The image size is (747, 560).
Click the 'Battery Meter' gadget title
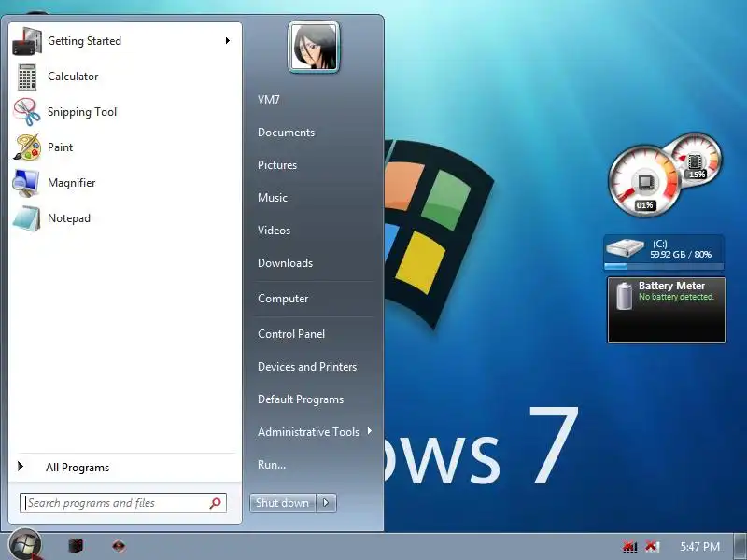coord(671,286)
